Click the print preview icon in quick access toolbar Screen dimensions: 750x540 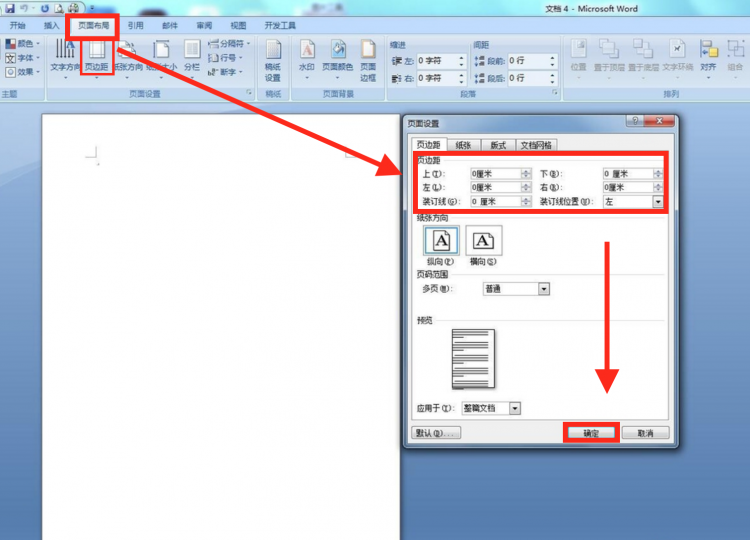coord(59,8)
